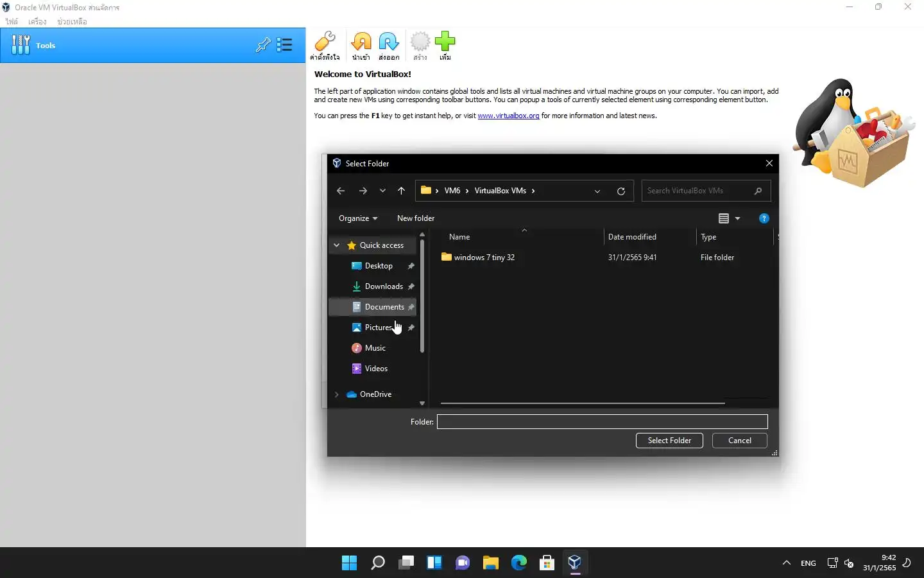Open view options dropdown arrow
Viewport: 924px width, 578px height.
click(737, 218)
